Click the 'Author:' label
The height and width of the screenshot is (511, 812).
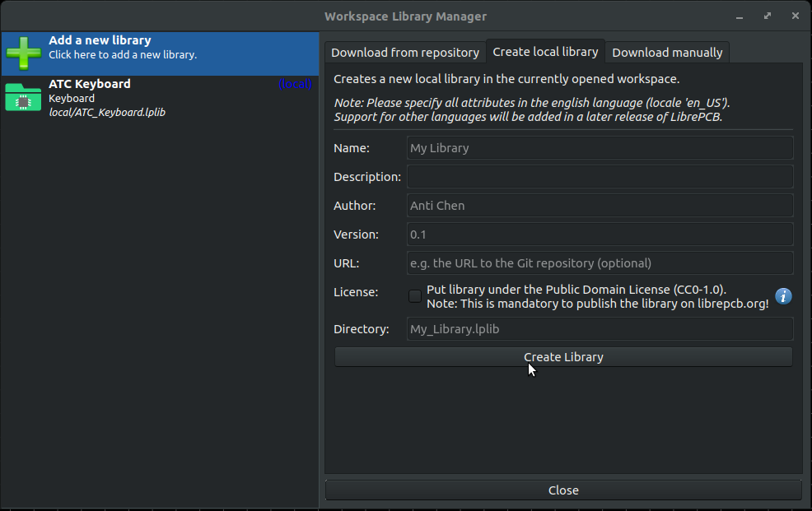(355, 206)
